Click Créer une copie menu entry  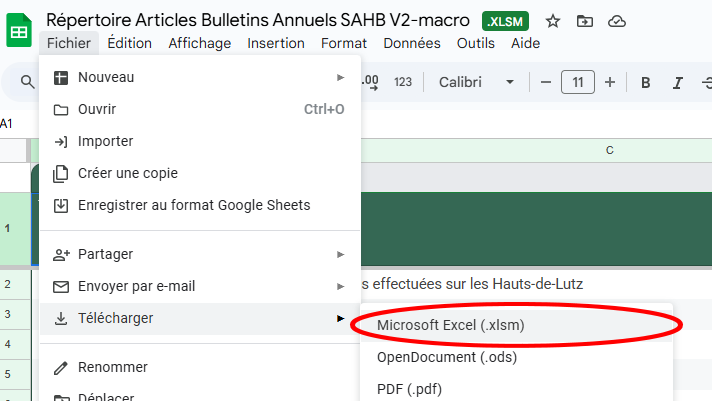click(x=128, y=173)
